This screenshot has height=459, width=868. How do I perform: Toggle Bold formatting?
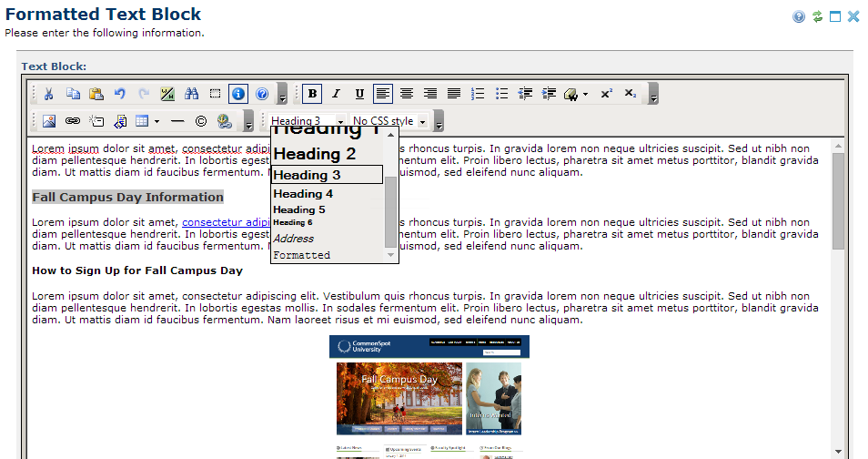pos(312,94)
